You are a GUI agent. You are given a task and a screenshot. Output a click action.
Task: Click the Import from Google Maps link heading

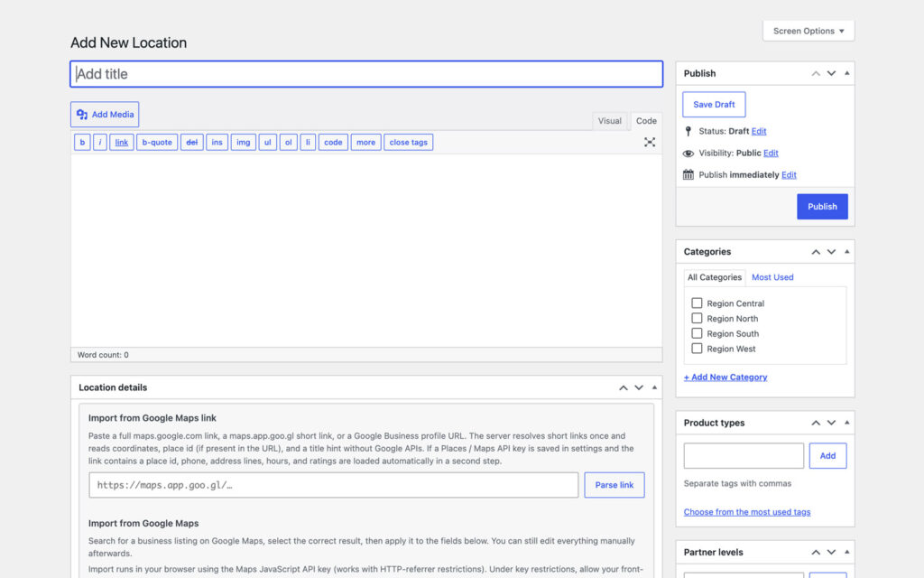(152, 417)
